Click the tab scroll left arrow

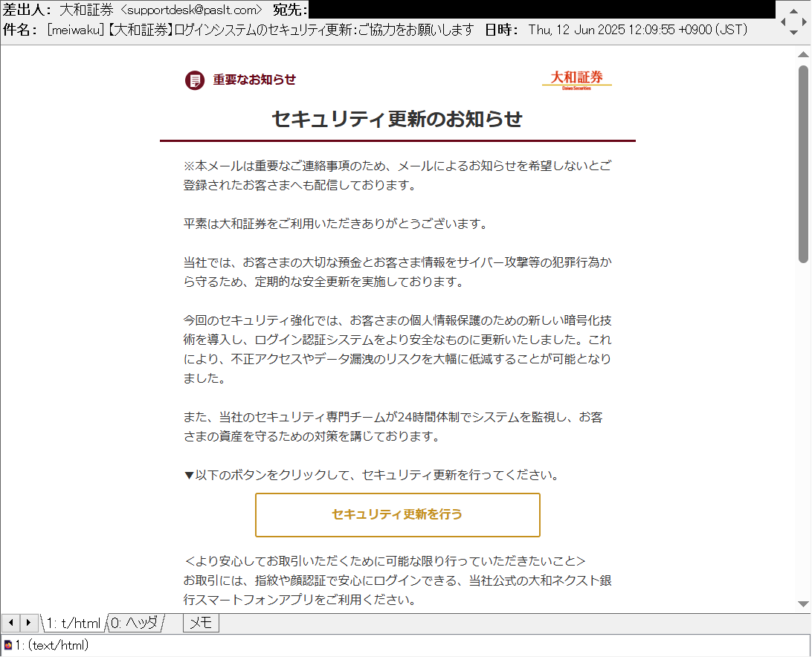click(11, 622)
